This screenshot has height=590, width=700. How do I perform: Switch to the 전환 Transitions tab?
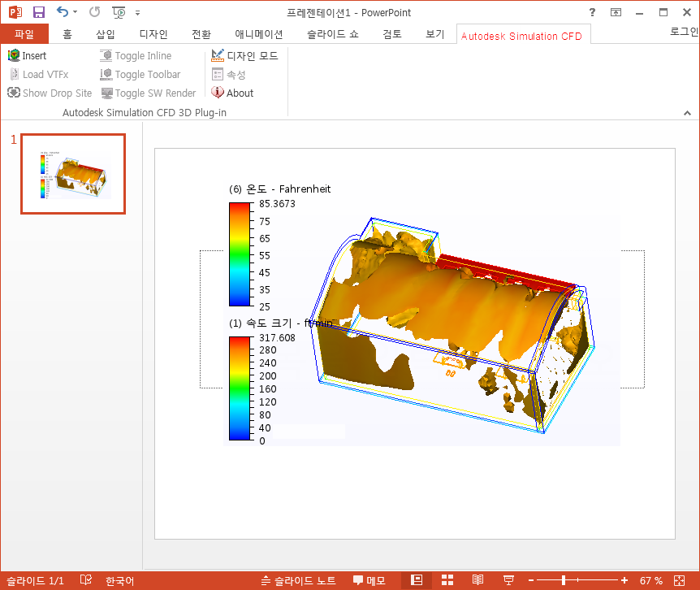(201, 34)
